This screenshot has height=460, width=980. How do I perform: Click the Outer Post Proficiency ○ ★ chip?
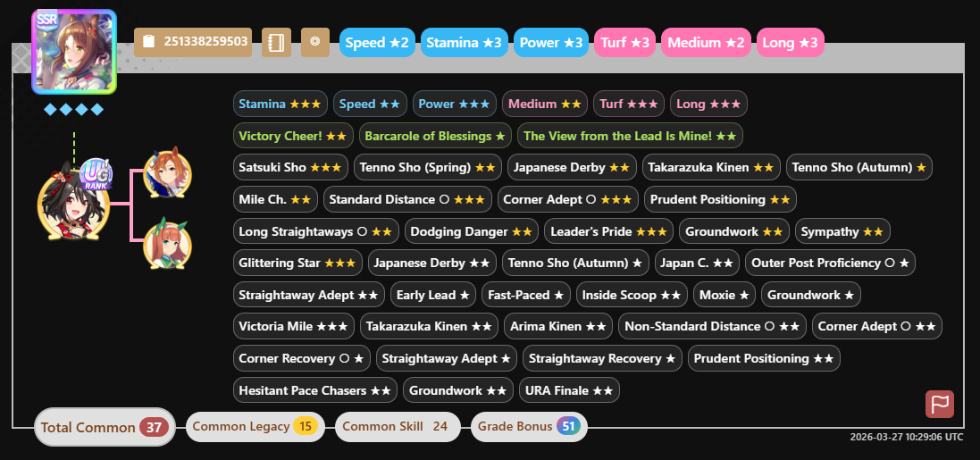click(x=830, y=263)
